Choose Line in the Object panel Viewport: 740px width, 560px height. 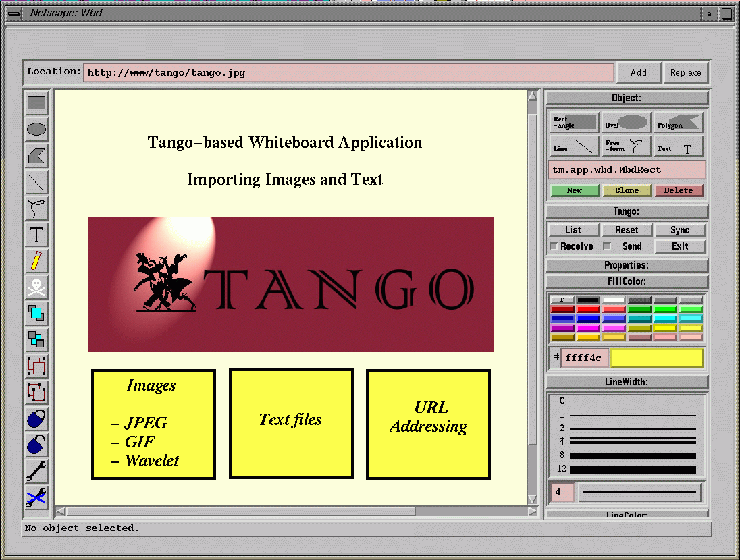(x=574, y=146)
